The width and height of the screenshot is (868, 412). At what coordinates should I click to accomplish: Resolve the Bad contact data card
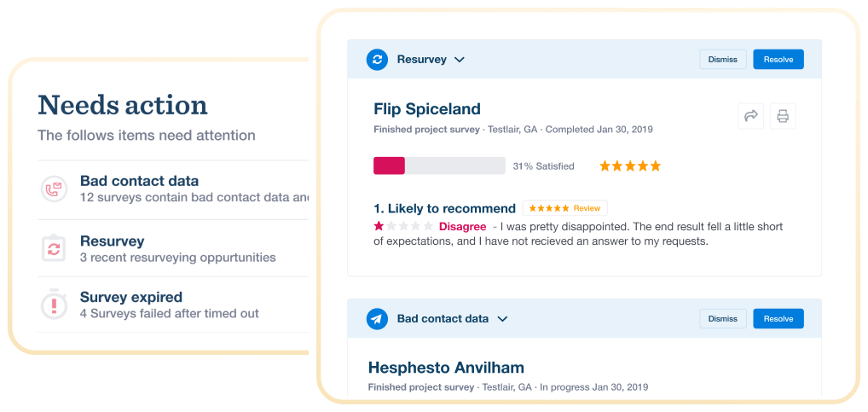click(x=778, y=318)
